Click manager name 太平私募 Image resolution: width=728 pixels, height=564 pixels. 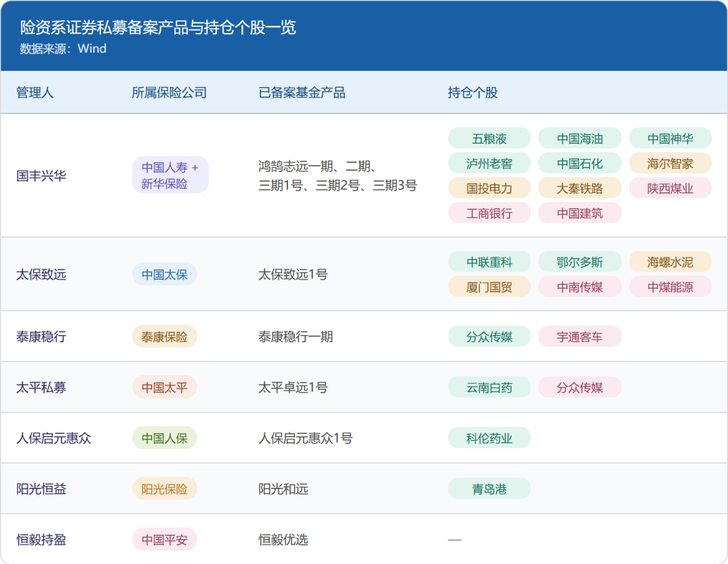[41, 387]
